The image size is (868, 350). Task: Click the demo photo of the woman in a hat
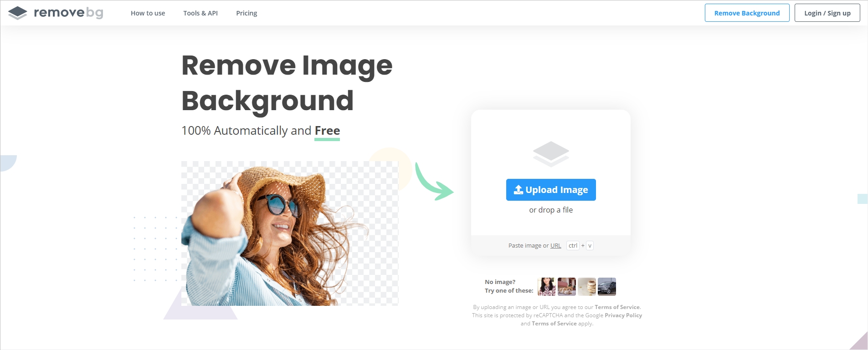290,233
